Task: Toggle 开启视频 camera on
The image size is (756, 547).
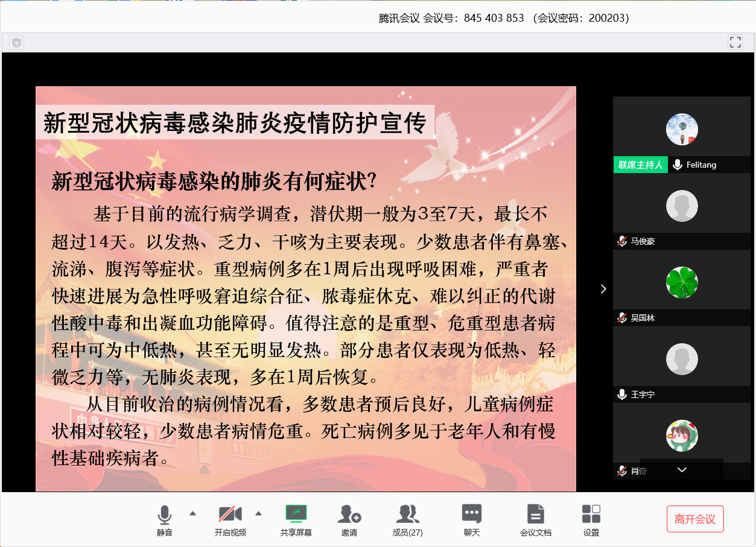Action: coord(230,514)
